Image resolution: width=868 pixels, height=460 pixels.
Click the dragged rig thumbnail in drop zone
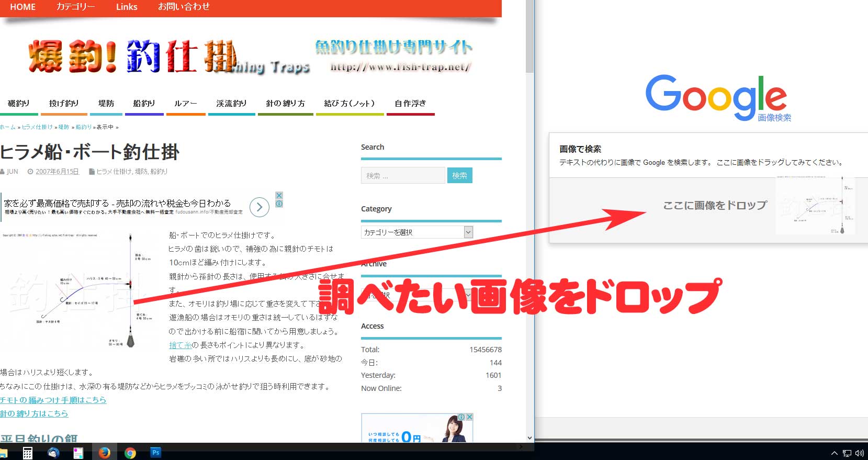point(816,205)
